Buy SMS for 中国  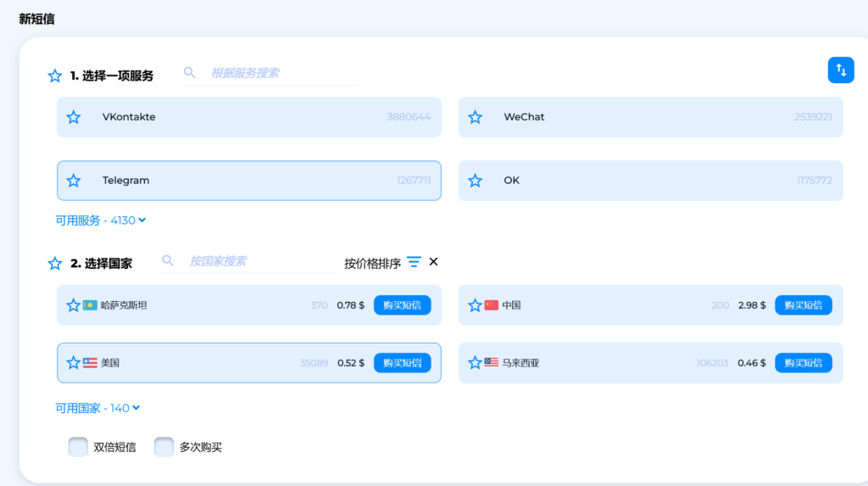(x=804, y=305)
